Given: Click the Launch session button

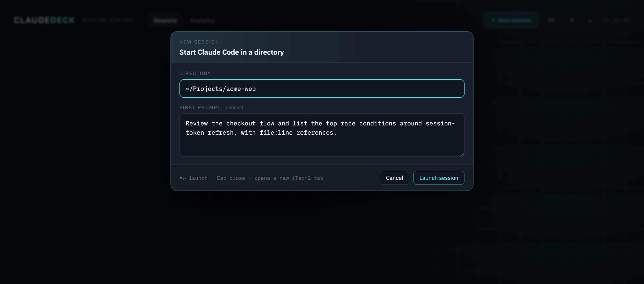Looking at the screenshot, I should tap(438, 178).
